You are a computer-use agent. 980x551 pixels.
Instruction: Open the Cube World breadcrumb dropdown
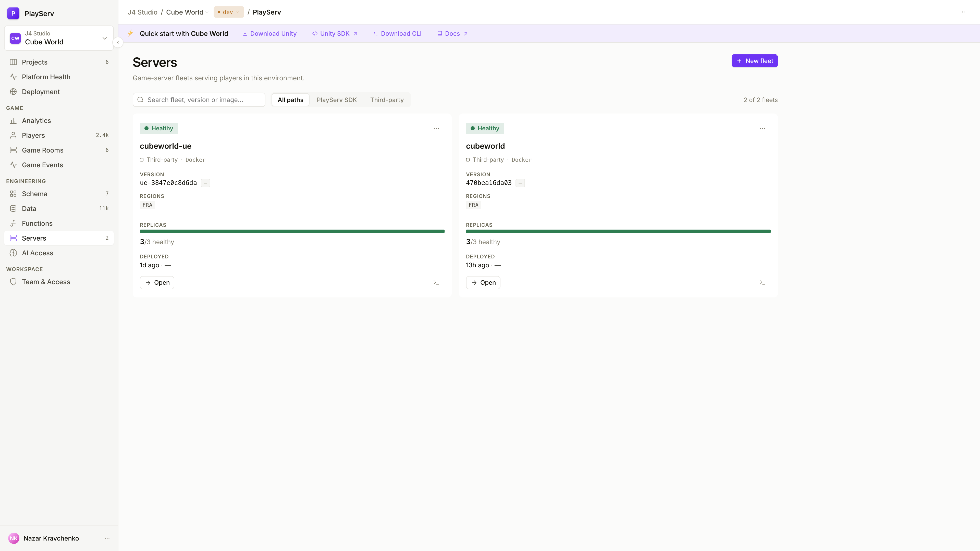(x=187, y=12)
